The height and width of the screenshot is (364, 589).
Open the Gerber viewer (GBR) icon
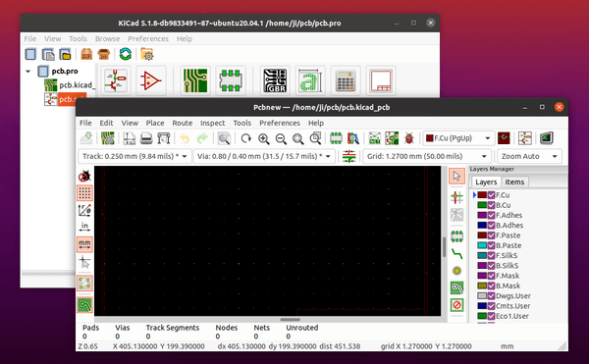275,80
